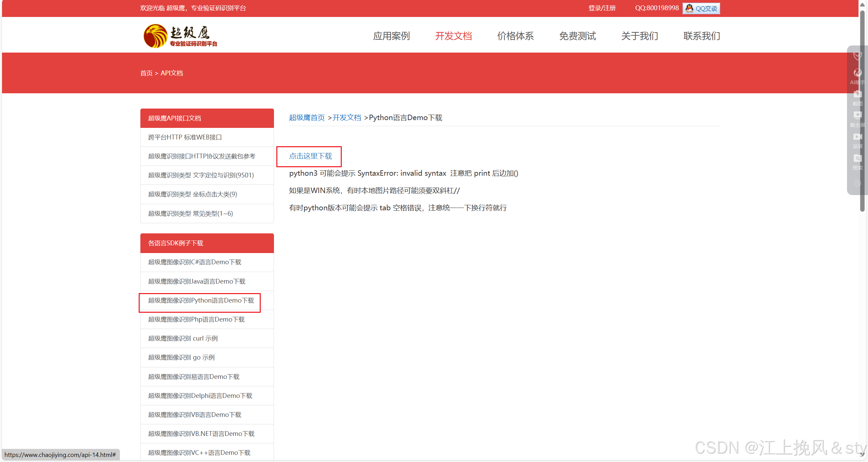This screenshot has width=868, height=462.
Task: Open VC++语言Demo下载 link
Action: [x=207, y=453]
